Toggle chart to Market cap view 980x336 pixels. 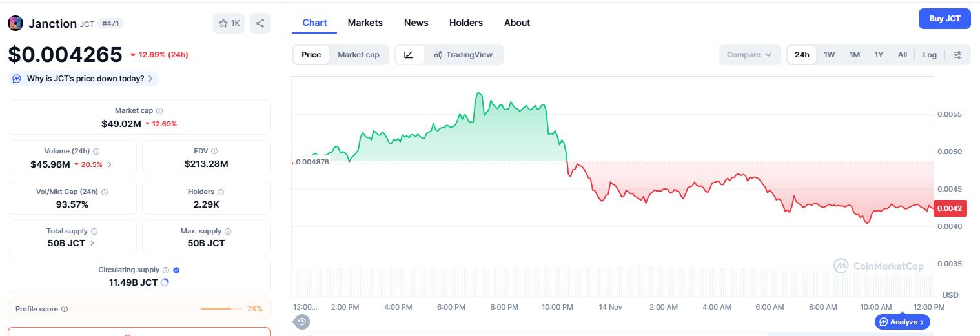[358, 55]
